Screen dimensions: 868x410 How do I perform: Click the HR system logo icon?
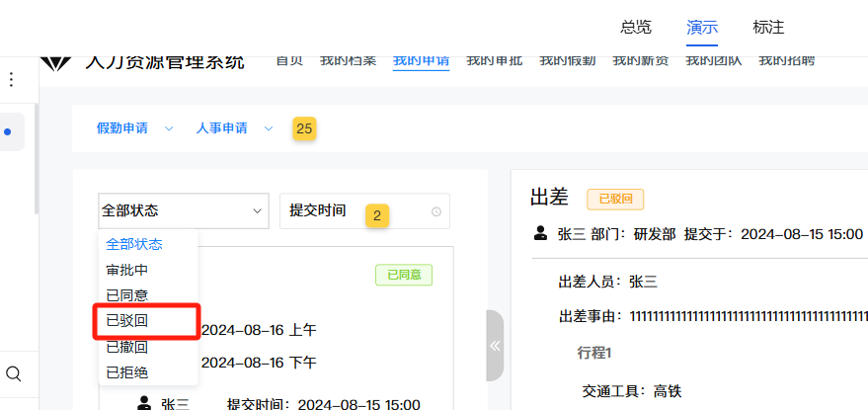pos(55,62)
